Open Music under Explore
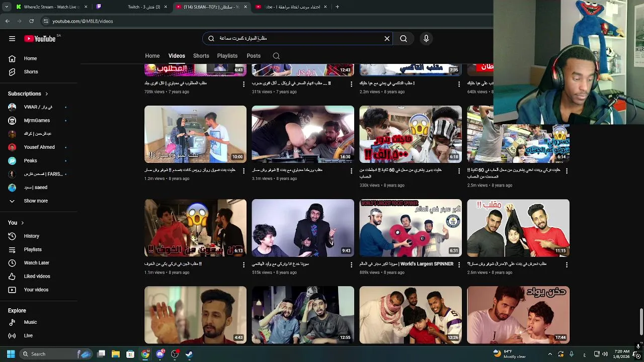Image resolution: width=644 pixels, height=362 pixels. (x=30, y=322)
